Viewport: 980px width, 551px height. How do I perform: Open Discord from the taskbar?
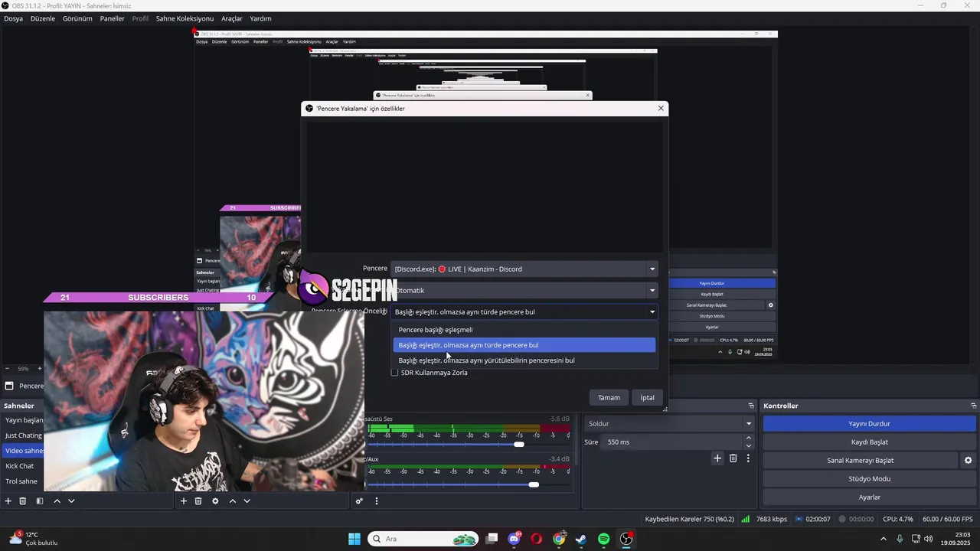(x=514, y=539)
